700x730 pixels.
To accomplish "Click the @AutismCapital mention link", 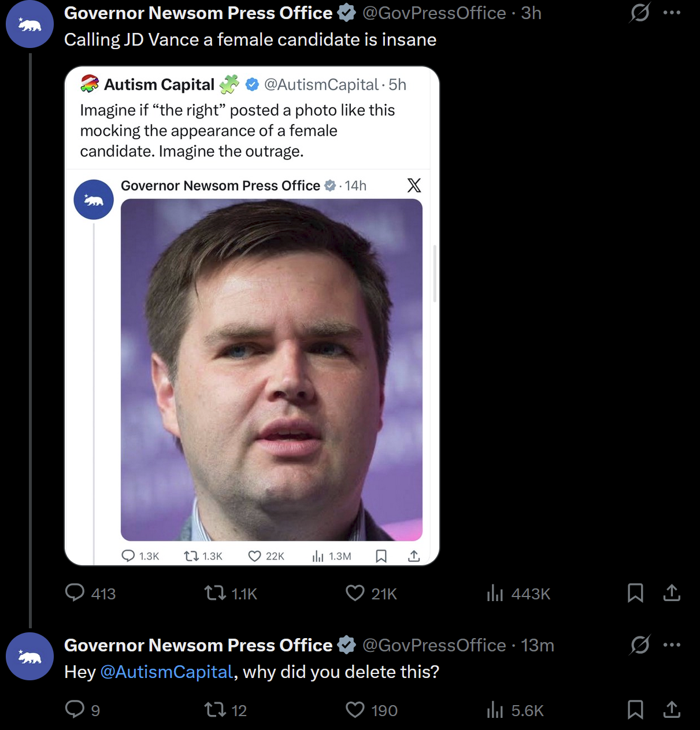I will tap(166, 672).
